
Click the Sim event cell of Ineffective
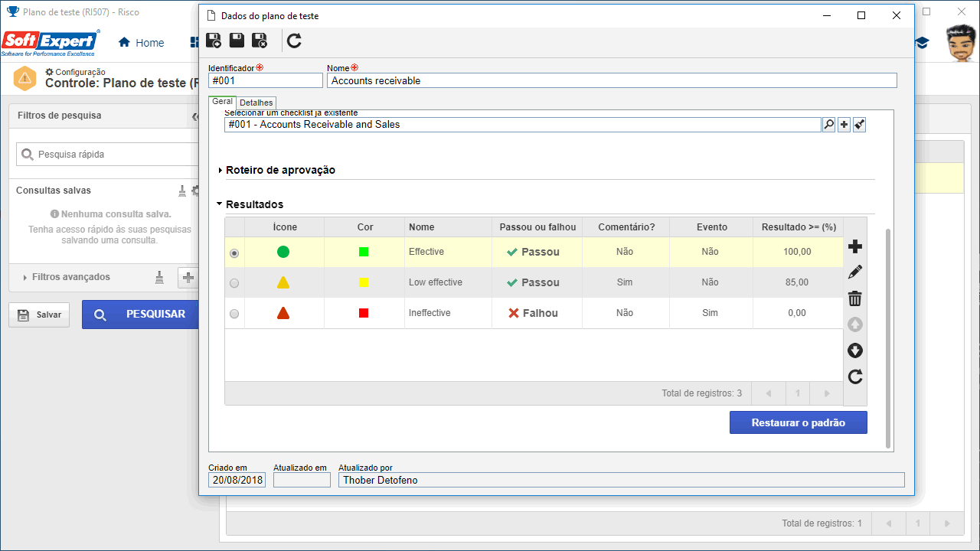point(710,313)
